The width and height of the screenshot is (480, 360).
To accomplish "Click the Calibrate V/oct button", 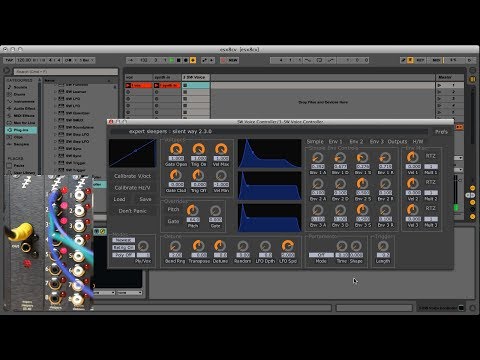I will tap(132, 176).
